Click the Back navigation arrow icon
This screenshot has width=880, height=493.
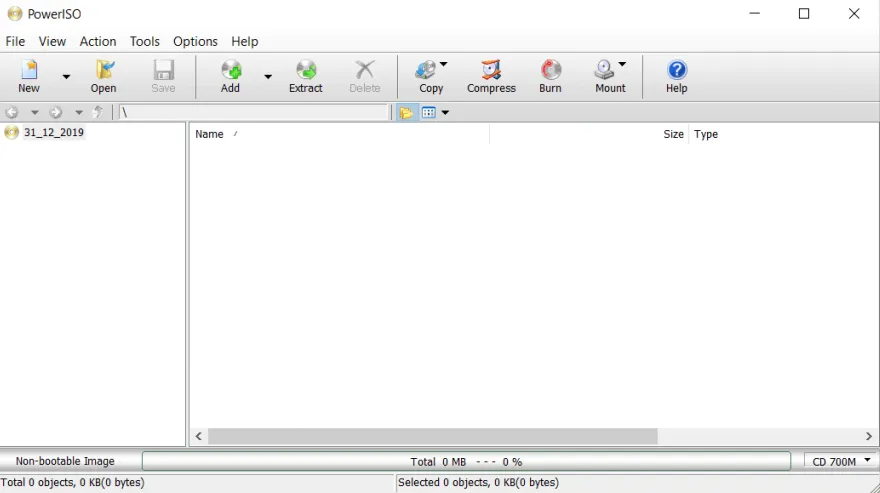pyautogui.click(x=12, y=112)
